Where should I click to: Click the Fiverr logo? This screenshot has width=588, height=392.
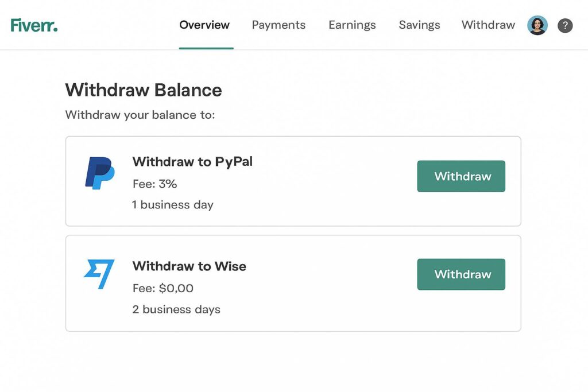coord(34,25)
